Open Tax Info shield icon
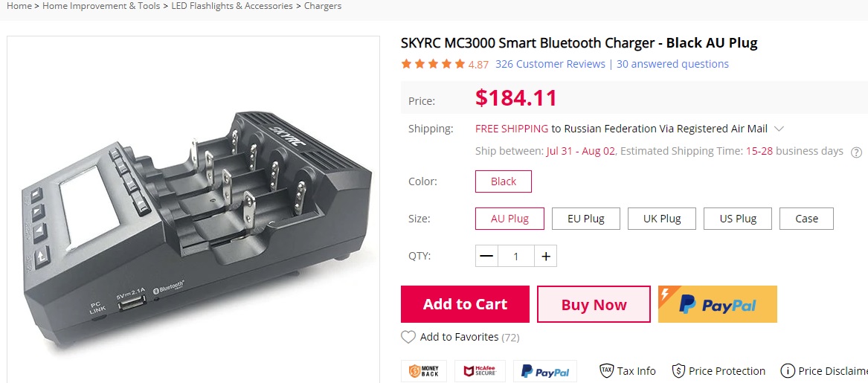868x383 pixels. point(607,371)
